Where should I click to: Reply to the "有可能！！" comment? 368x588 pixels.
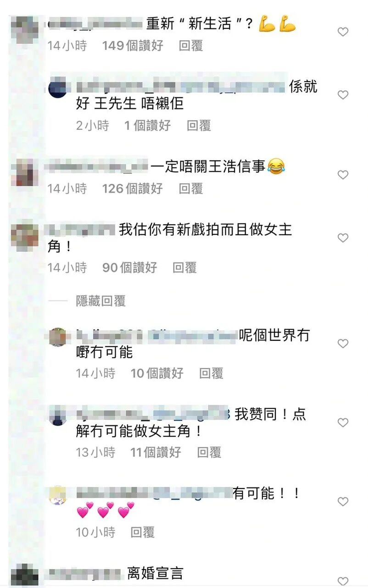tap(142, 532)
